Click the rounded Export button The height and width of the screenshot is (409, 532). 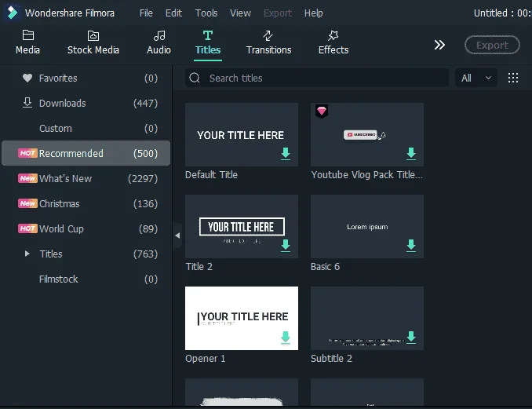(492, 45)
